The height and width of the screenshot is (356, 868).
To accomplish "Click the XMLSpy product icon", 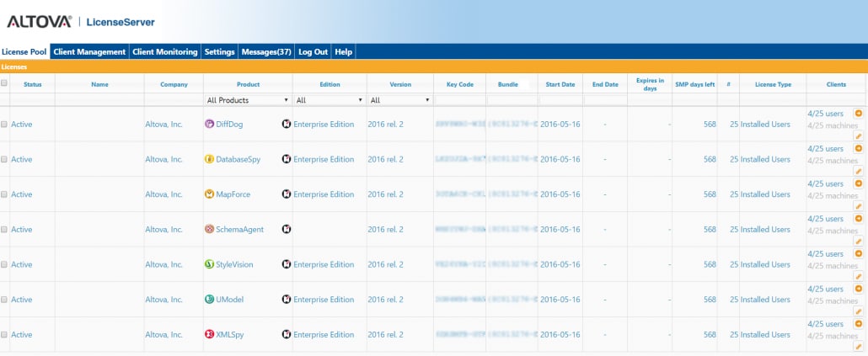I will (x=209, y=334).
